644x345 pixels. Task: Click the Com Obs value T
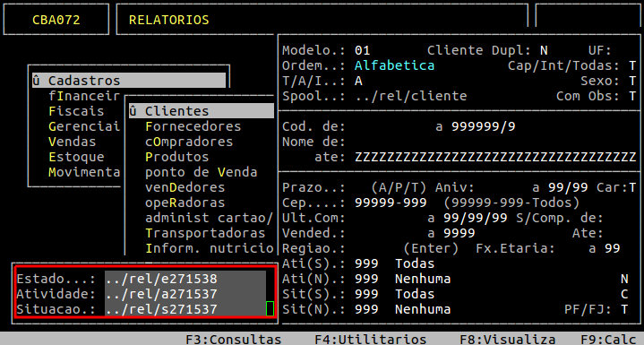[632, 96]
